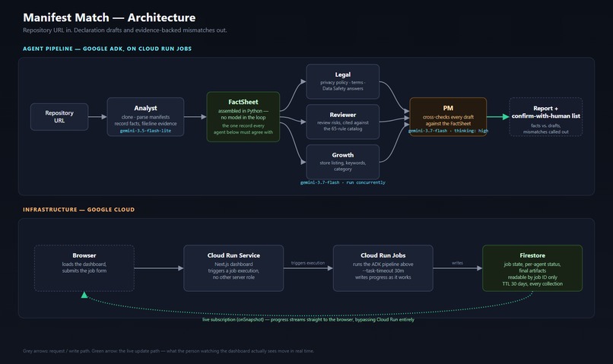Click 'gemini-3.7-flash · run concurrently' label

click(x=343, y=182)
